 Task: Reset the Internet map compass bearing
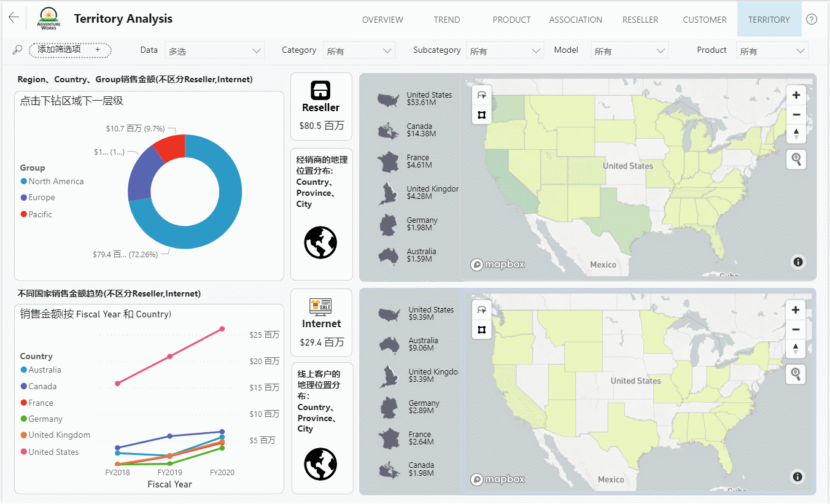pyautogui.click(x=796, y=349)
